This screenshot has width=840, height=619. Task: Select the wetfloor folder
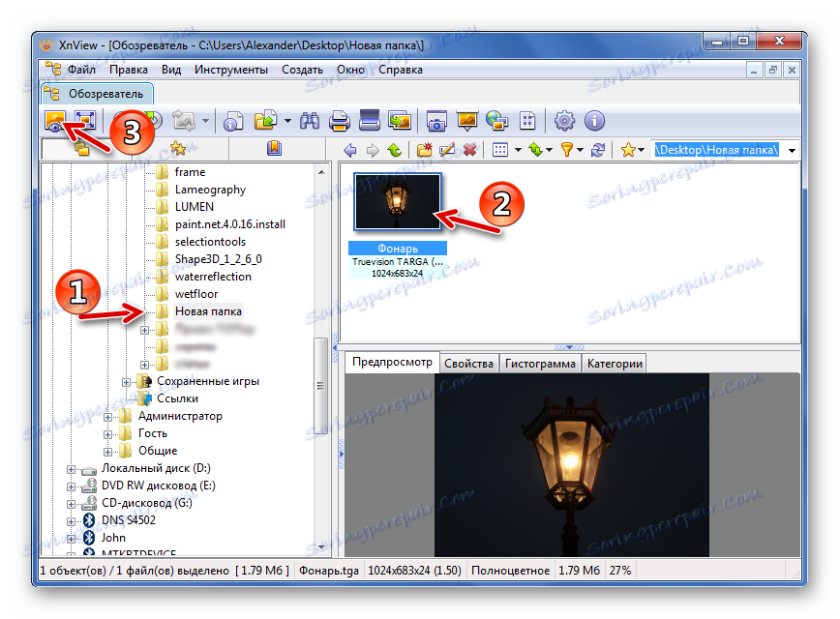click(196, 294)
